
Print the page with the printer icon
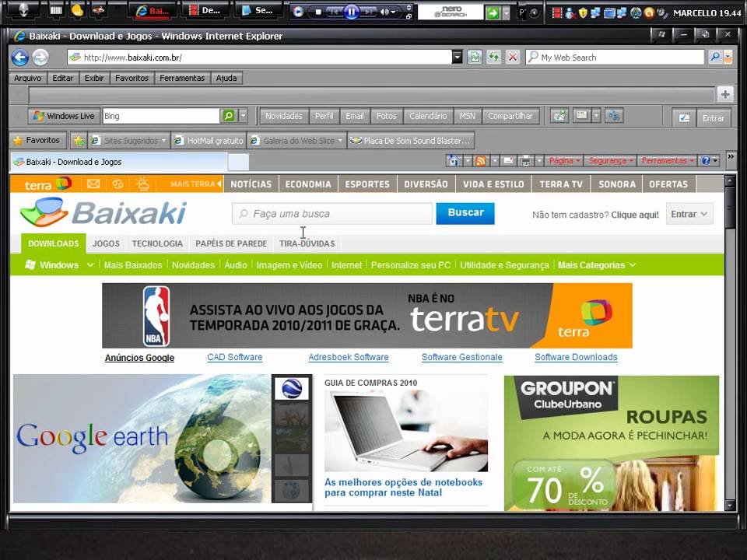tap(525, 161)
